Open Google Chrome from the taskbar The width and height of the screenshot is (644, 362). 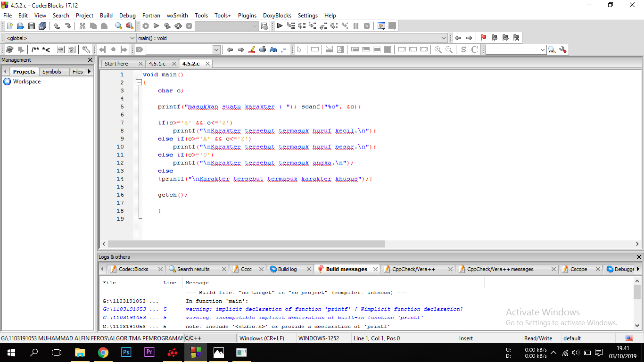point(103,352)
